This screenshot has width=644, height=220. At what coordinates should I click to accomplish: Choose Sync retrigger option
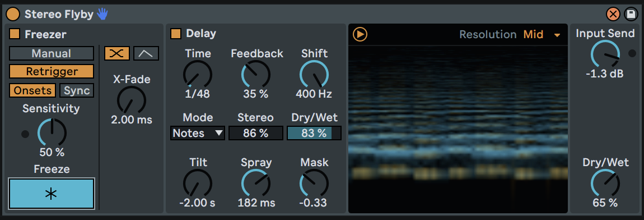(x=77, y=90)
